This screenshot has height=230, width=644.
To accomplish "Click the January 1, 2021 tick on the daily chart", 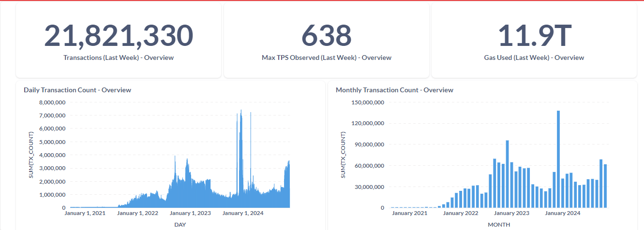I will (86, 213).
